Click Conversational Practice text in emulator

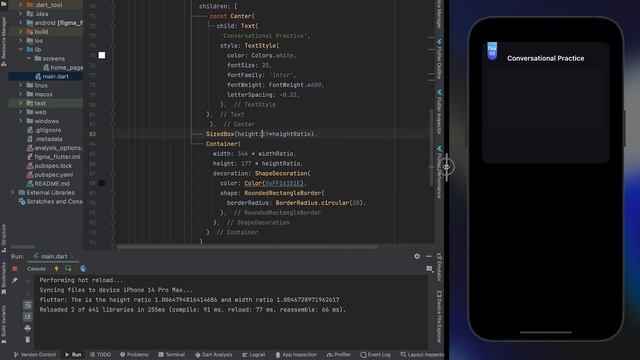pos(545,58)
